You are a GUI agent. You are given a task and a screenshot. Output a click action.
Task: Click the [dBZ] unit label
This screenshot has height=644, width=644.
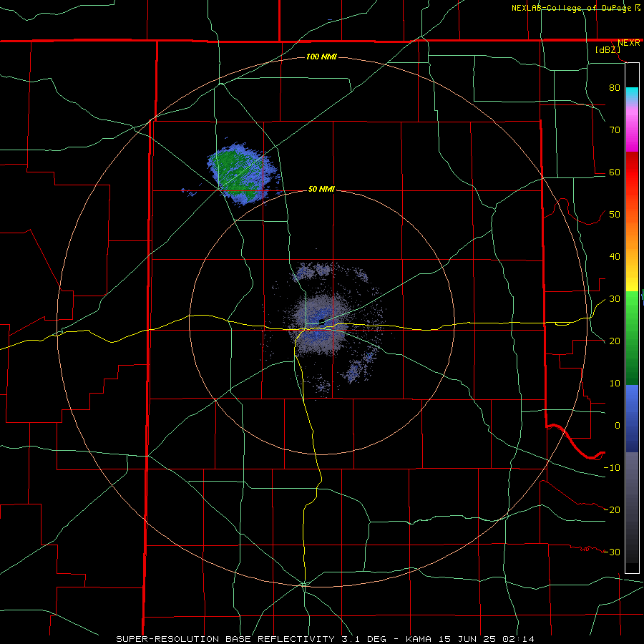[x=608, y=49]
